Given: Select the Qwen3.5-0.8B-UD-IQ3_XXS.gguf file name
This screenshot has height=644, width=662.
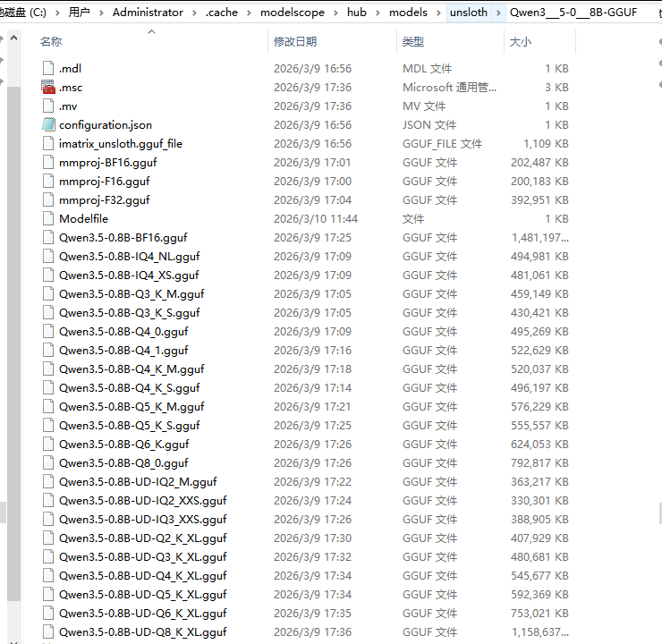Looking at the screenshot, I should pyautogui.click(x=143, y=519).
